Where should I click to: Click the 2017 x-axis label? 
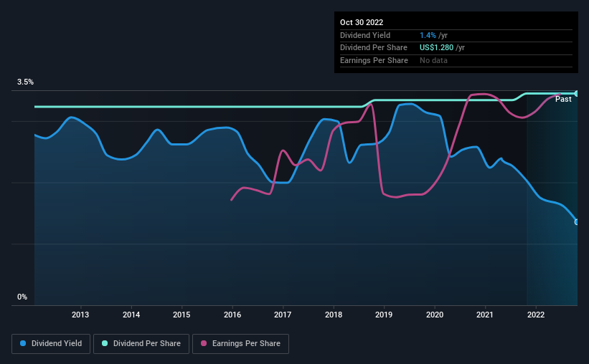pyautogui.click(x=283, y=315)
